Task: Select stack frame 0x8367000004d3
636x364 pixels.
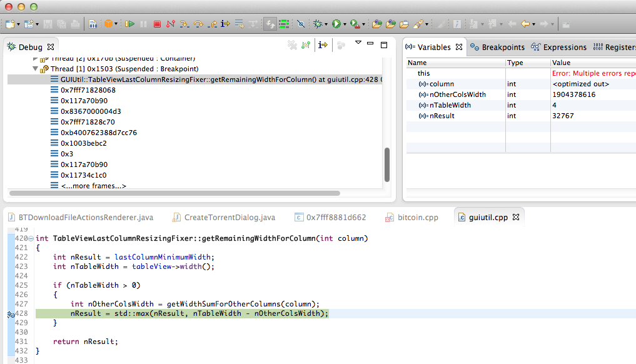Action: [91, 111]
